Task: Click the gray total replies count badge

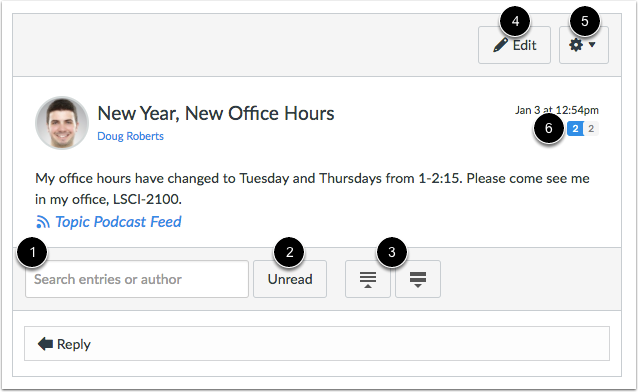Action: point(591,129)
